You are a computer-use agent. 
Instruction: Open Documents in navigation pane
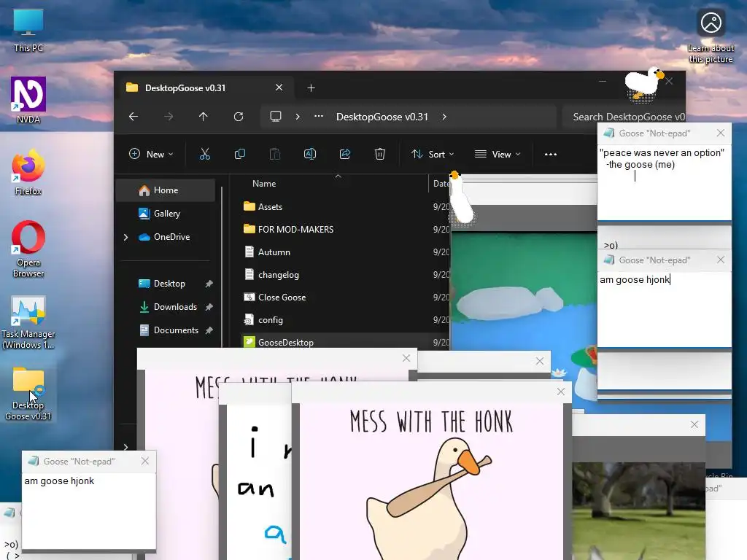(x=166, y=330)
